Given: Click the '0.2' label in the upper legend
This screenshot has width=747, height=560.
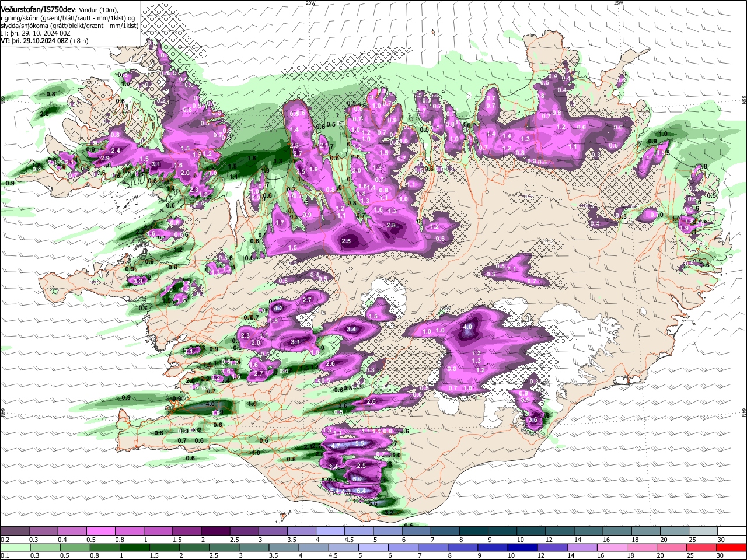Looking at the screenshot, I should tap(5, 540).
